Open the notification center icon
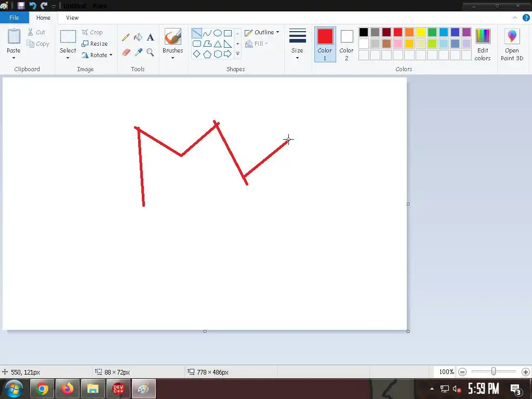This screenshot has height=399, width=532. [x=516, y=389]
